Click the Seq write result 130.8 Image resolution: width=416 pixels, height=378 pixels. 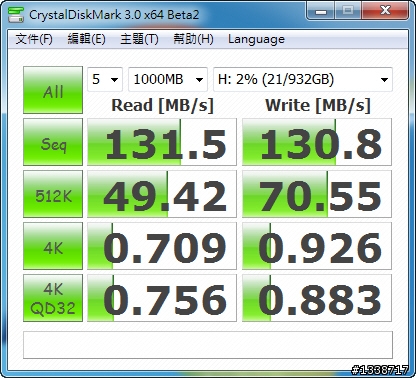317,142
